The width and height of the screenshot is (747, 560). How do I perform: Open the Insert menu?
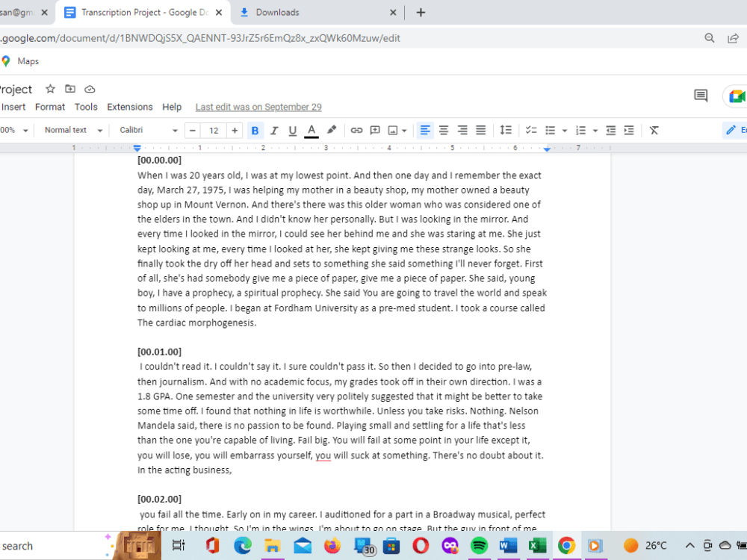13,107
